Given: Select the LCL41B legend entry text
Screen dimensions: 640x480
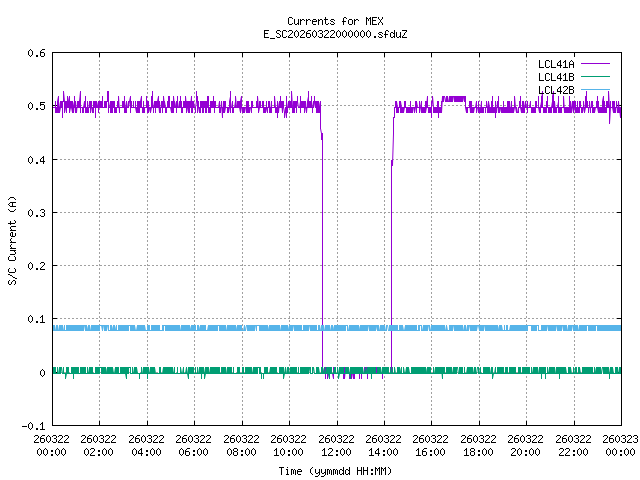Looking at the screenshot, I should click(x=555, y=77).
